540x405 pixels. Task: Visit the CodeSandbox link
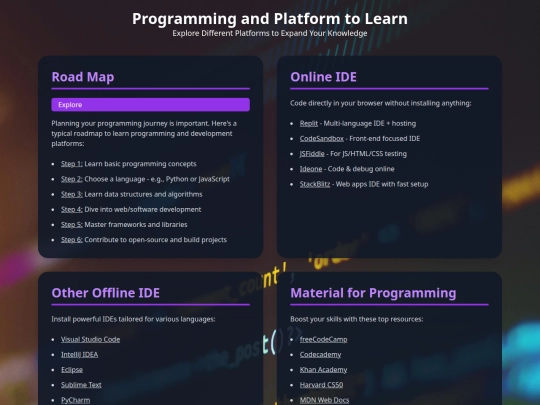click(x=322, y=138)
